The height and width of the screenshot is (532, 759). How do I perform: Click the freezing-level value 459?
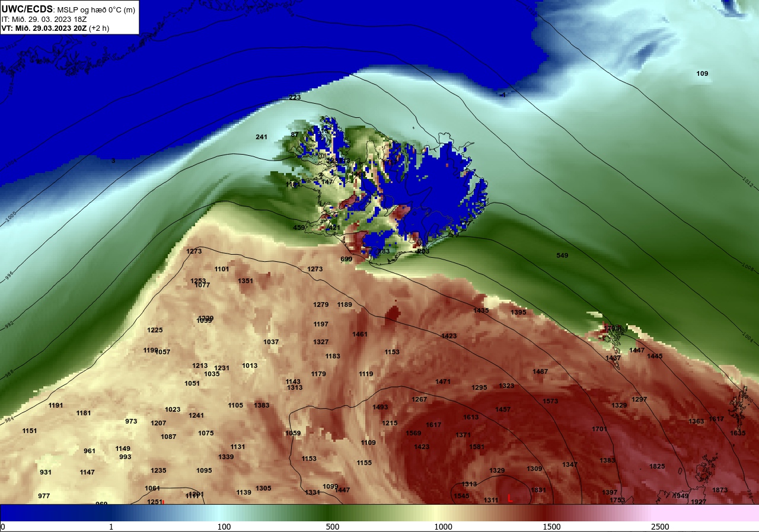[x=299, y=227]
